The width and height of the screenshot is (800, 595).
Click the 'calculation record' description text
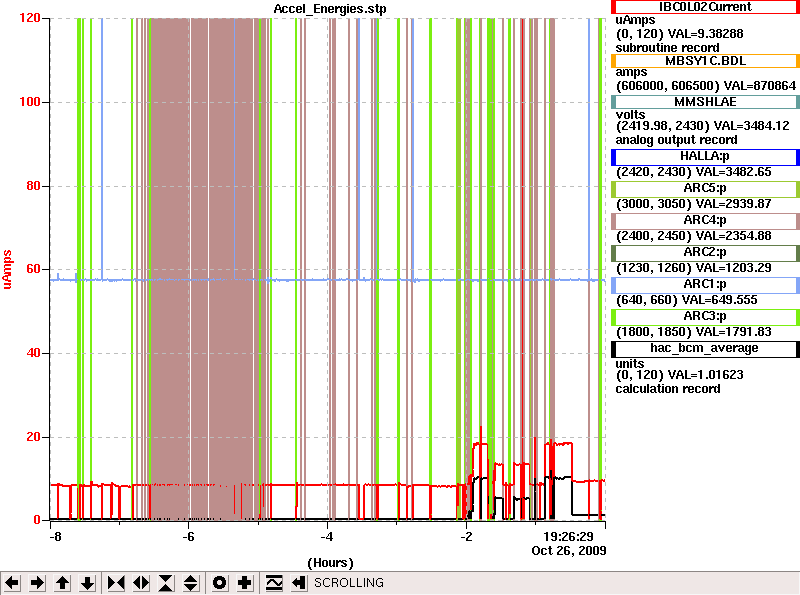(x=668, y=389)
